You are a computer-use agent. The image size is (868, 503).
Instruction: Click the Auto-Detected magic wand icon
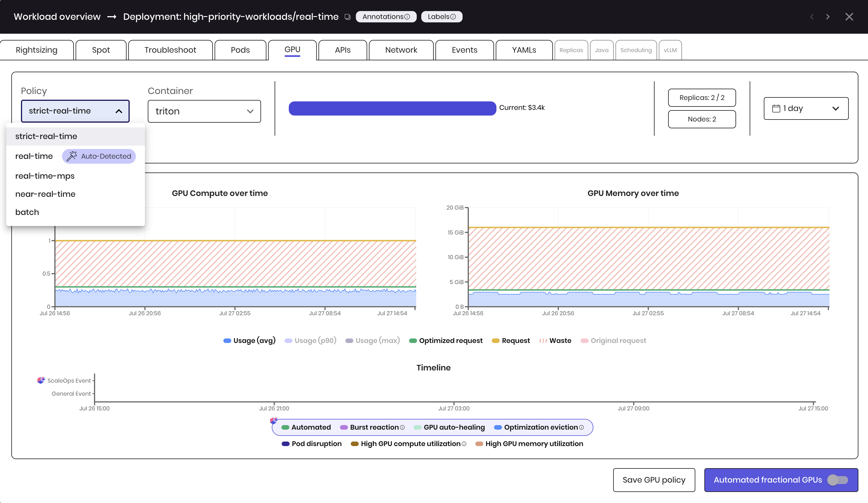pyautogui.click(x=72, y=156)
